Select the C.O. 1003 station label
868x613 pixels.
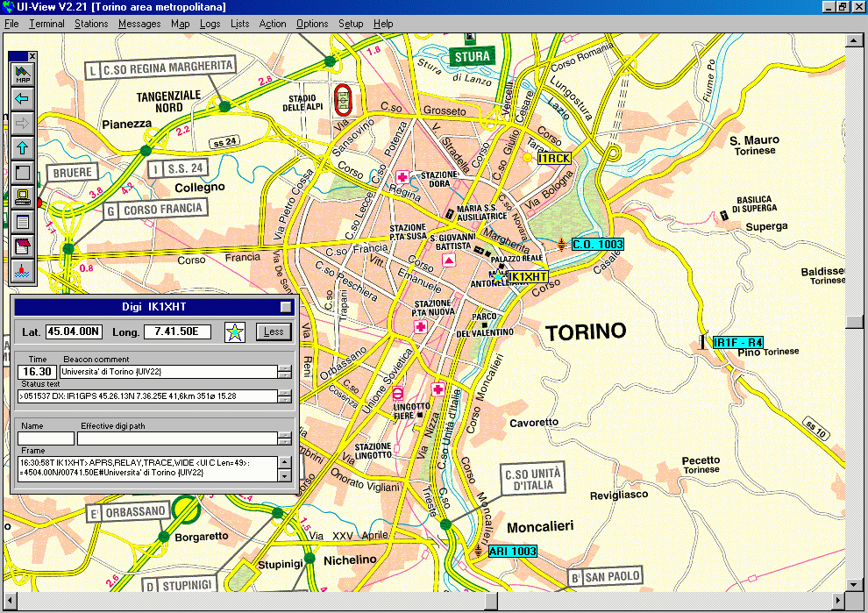(598, 244)
